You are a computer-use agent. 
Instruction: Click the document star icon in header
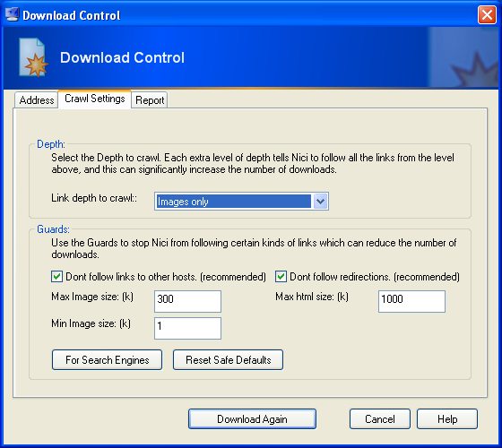click(33, 57)
